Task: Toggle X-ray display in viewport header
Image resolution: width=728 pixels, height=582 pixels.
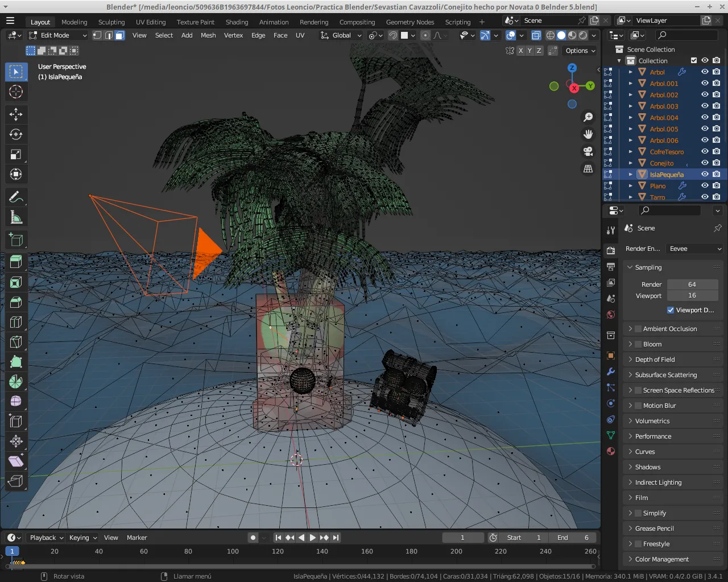Action: click(536, 35)
